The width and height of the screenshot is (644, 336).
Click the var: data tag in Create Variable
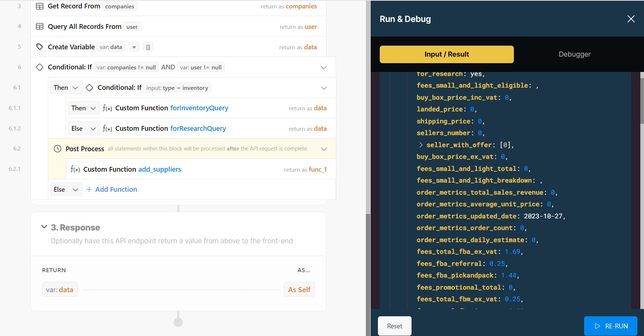111,47
